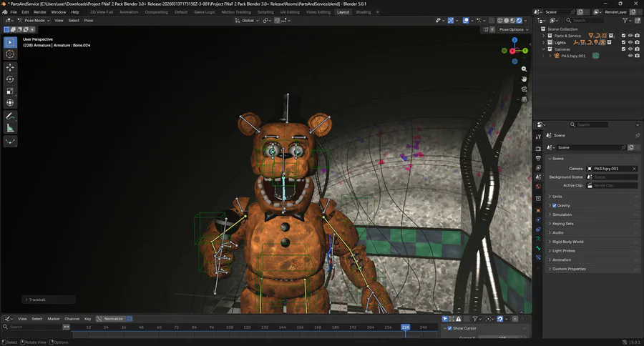Open the View Layer properties tab

click(x=538, y=168)
